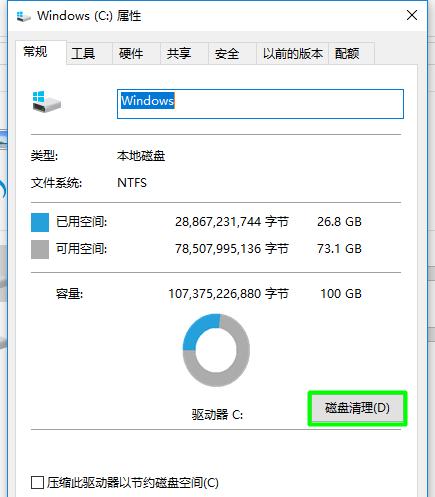Select the 共享 tab
This screenshot has width=435, height=497.
179,53
